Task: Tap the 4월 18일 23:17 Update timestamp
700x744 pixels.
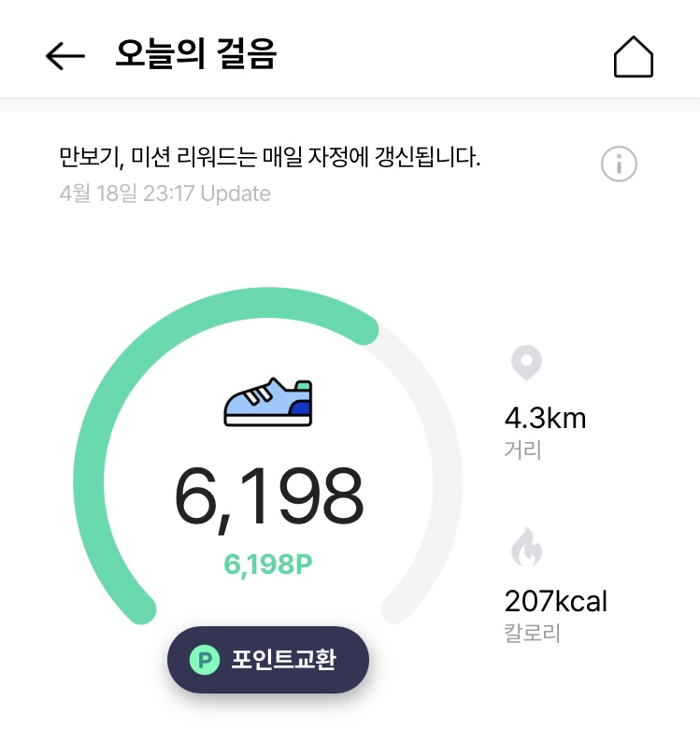Action: click(164, 194)
